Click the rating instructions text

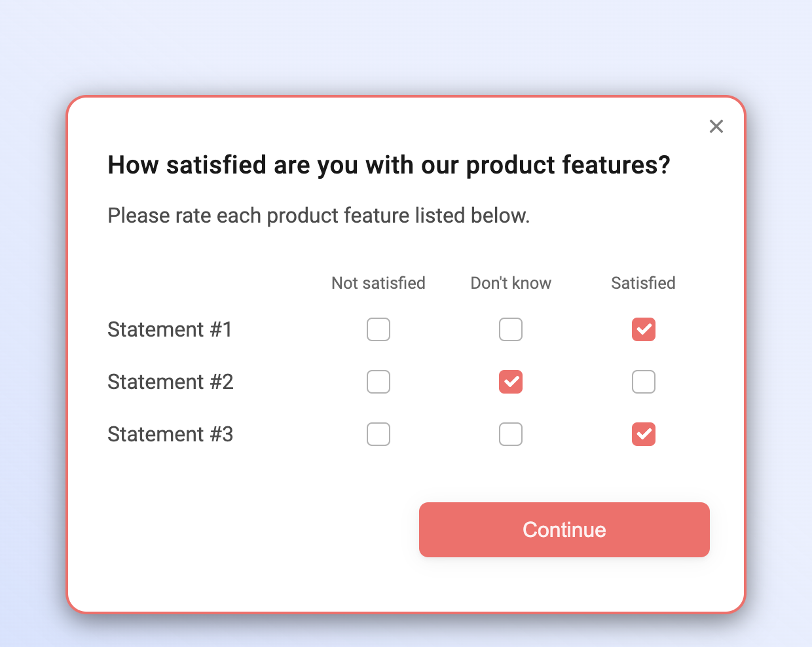click(319, 215)
